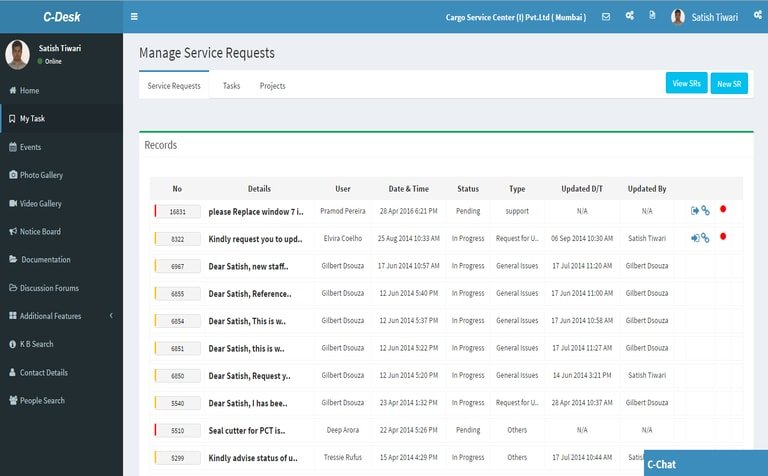Open Notice Board in the sidebar menu
This screenshot has height=476, width=768.
point(62,231)
